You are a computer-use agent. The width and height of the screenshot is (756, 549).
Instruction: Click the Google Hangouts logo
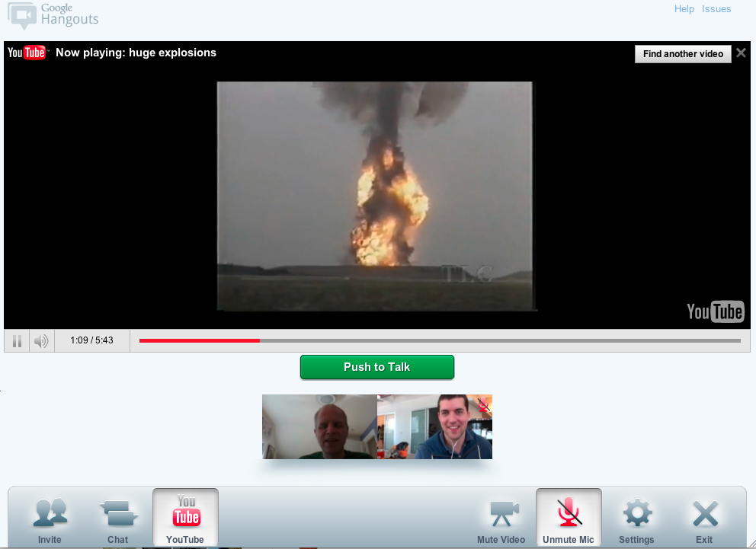point(53,15)
